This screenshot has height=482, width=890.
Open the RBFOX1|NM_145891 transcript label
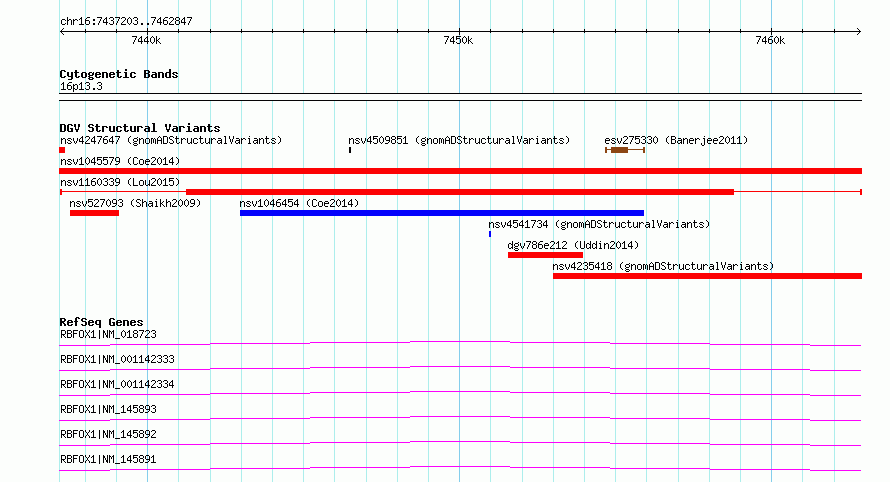tap(108, 459)
